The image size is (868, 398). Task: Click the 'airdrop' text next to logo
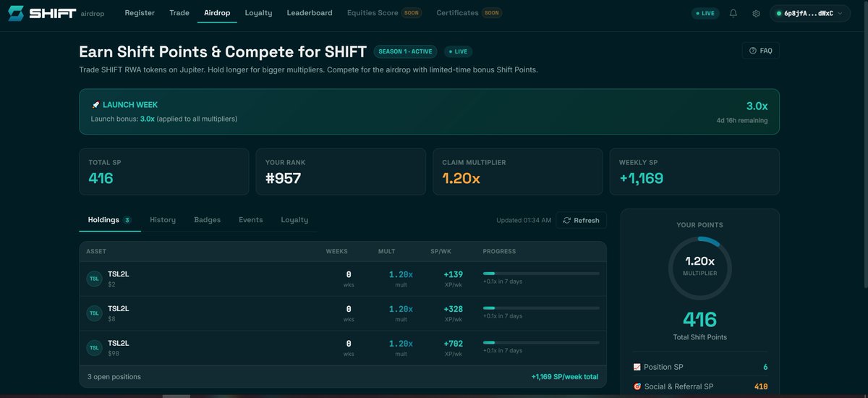click(x=93, y=13)
